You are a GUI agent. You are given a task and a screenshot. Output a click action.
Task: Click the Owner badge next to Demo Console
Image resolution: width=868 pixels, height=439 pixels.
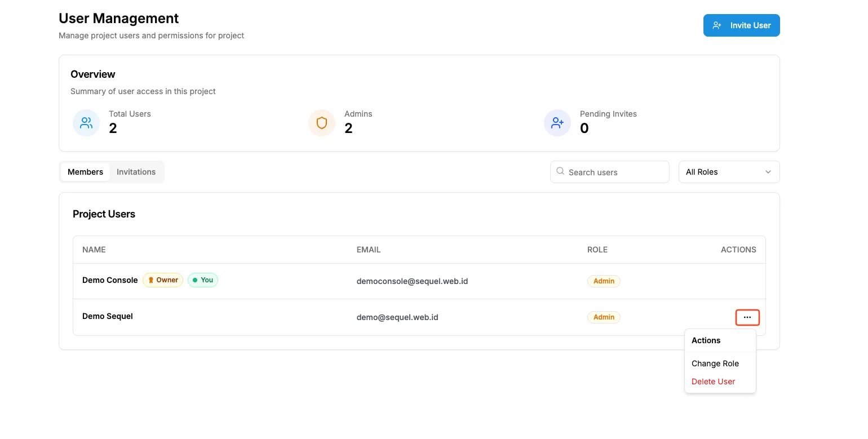(163, 280)
